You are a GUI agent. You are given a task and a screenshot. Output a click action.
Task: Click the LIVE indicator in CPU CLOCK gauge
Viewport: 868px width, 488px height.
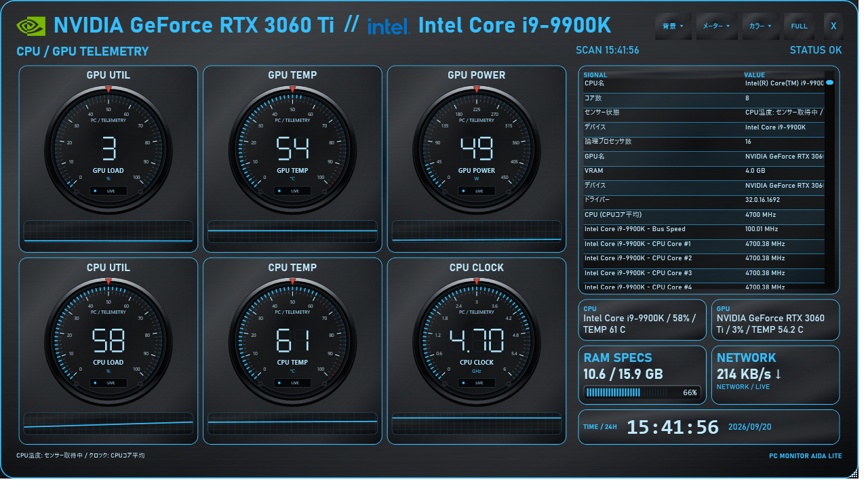pyautogui.click(x=477, y=383)
